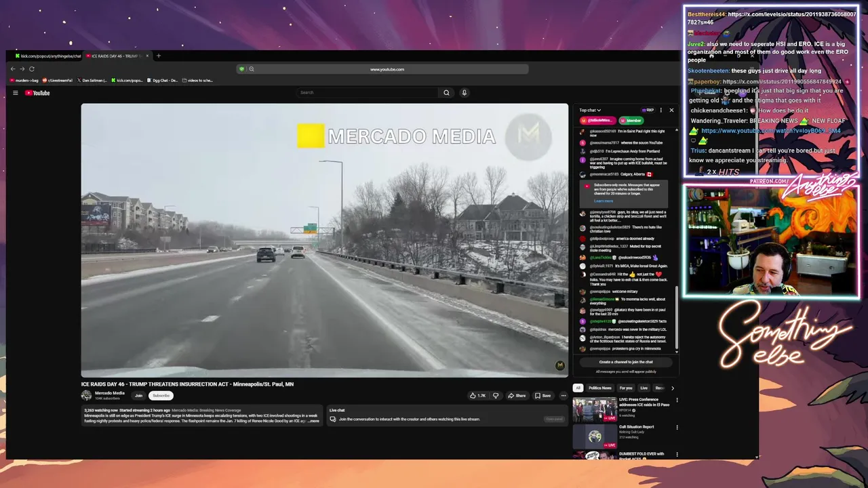Open the kick.com/popo... bookmark

(x=127, y=80)
